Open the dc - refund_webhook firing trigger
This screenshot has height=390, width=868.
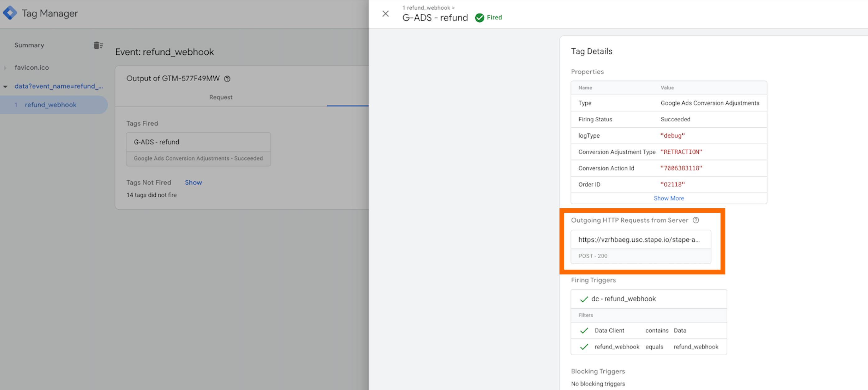tap(649, 299)
